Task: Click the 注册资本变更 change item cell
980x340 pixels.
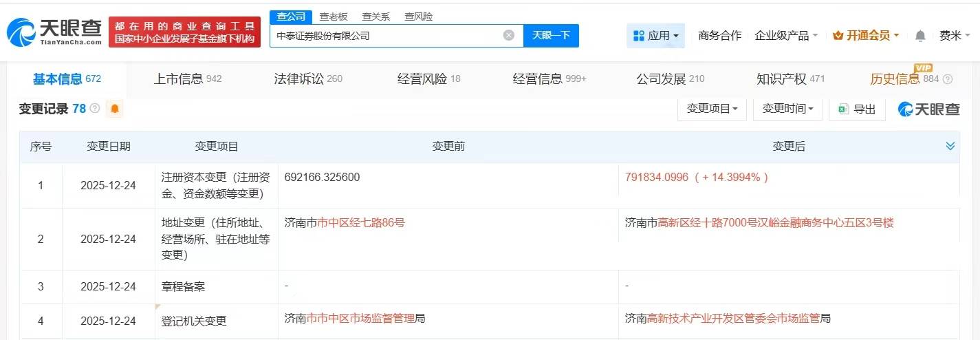Action: [216, 186]
